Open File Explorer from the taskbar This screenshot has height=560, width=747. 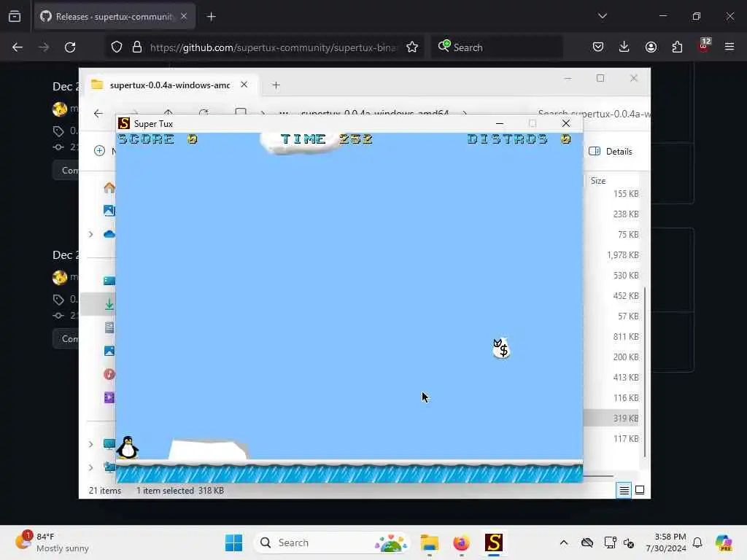click(x=429, y=542)
